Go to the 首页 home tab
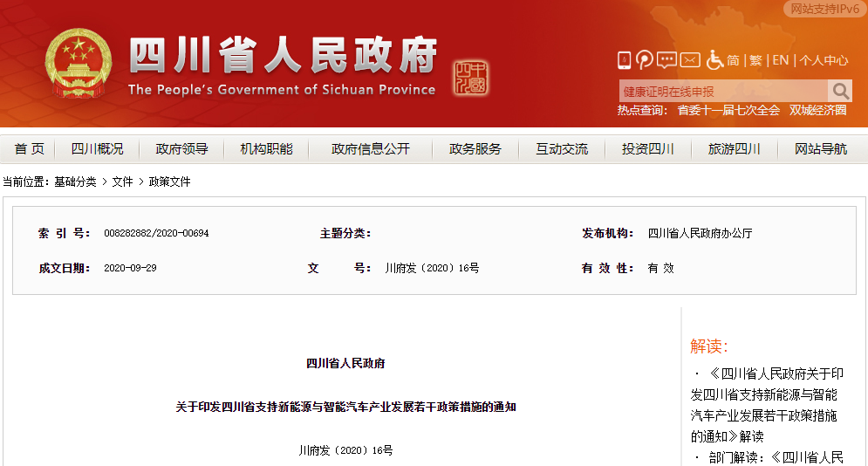Viewport: 868px width, 466px height. tap(29, 149)
